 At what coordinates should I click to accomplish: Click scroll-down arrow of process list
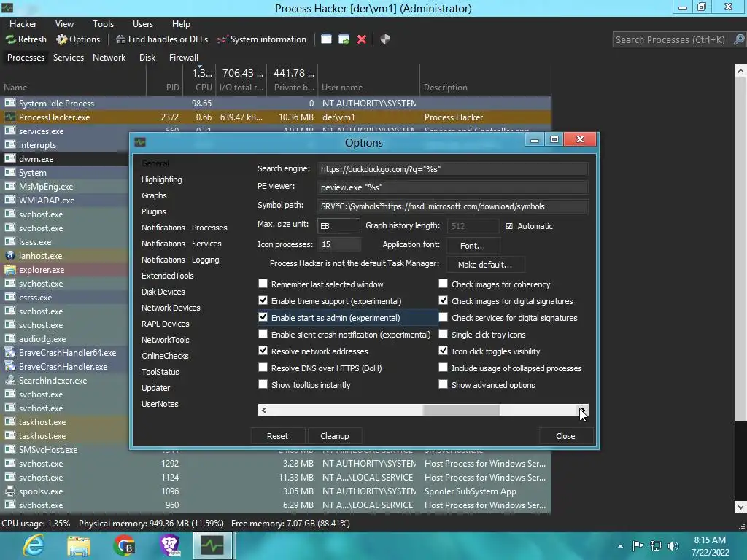pyautogui.click(x=740, y=507)
